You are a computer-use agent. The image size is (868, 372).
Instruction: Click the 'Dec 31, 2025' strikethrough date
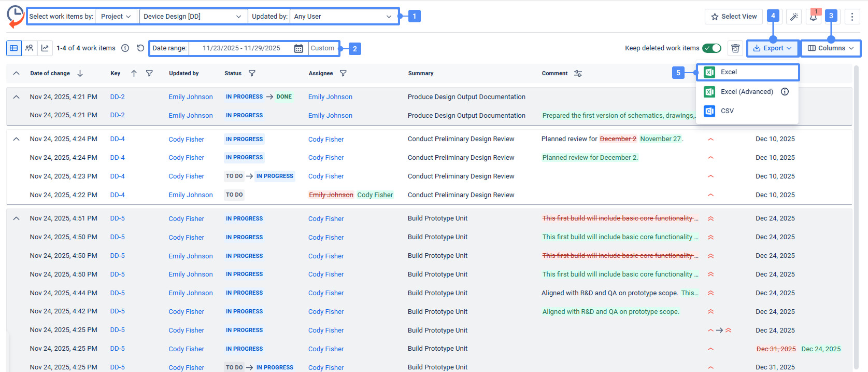pyautogui.click(x=776, y=349)
